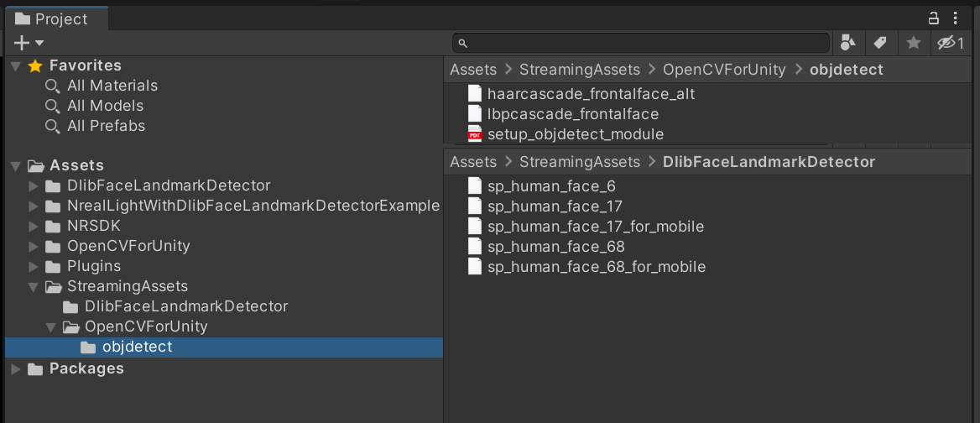Save search with the star icon
The image size is (980, 423).
point(913,43)
